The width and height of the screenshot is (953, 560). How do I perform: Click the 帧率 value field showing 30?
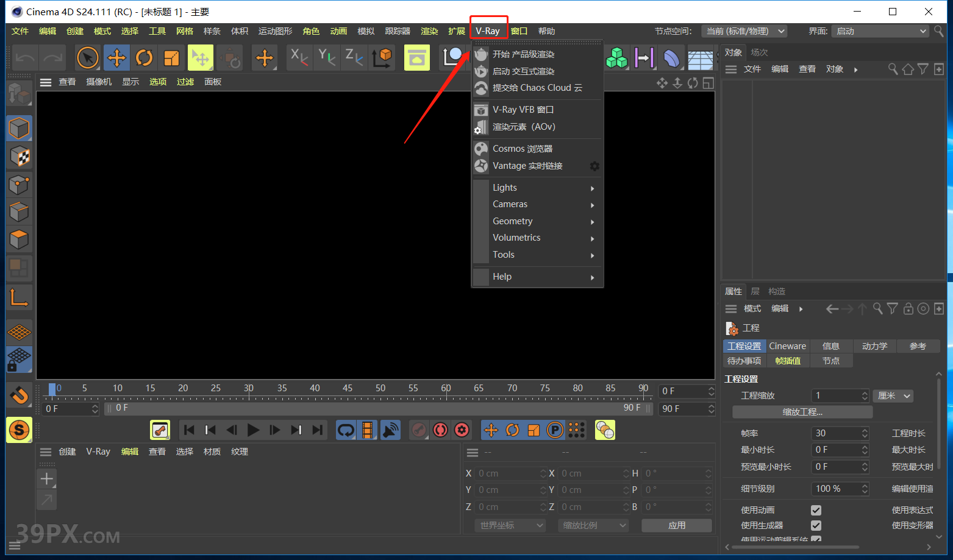(x=840, y=433)
